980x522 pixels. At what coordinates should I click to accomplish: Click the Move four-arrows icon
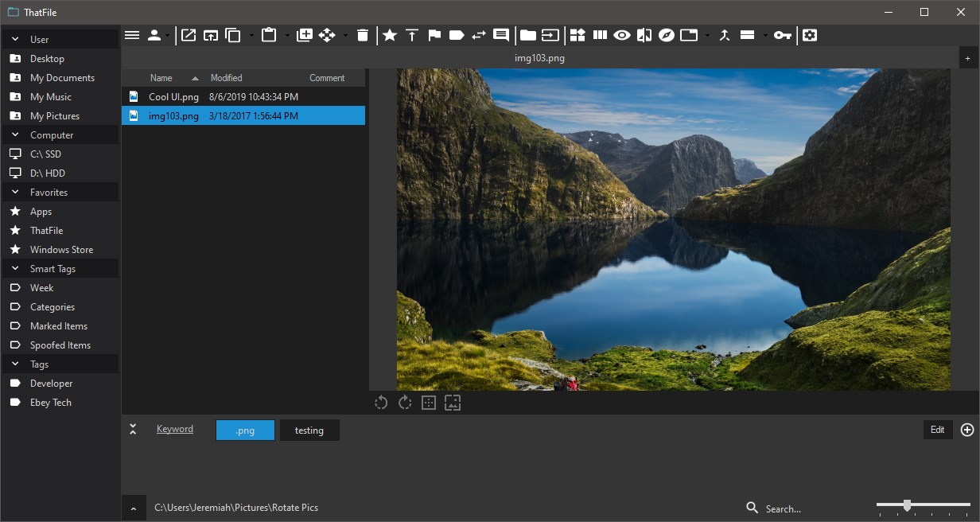tap(327, 35)
